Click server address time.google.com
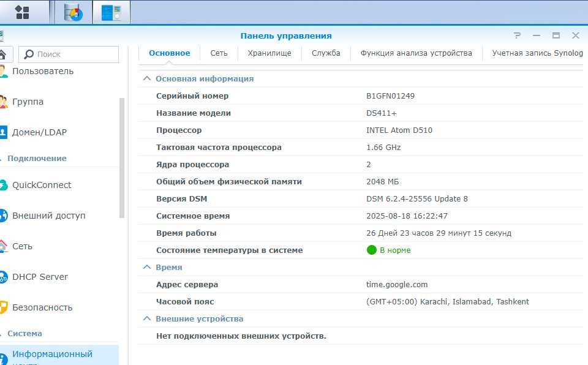 (x=397, y=284)
